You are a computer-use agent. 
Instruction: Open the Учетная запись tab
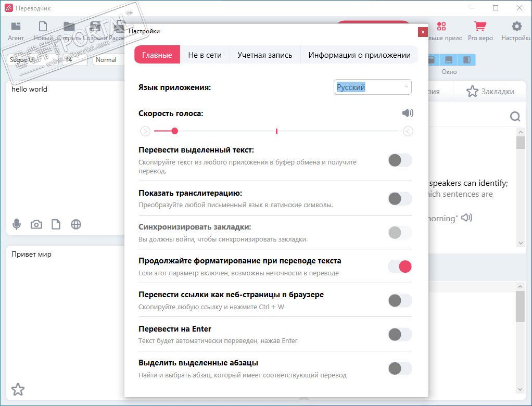coord(264,55)
